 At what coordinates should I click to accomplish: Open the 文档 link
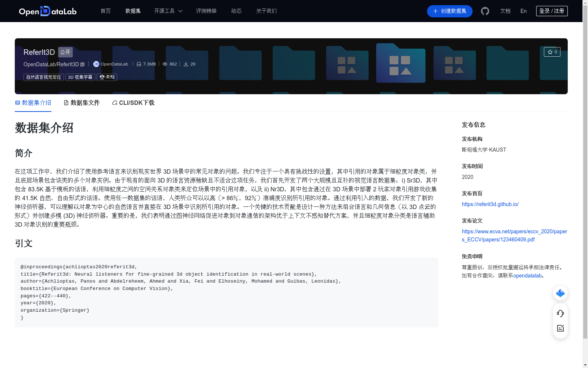[505, 11]
